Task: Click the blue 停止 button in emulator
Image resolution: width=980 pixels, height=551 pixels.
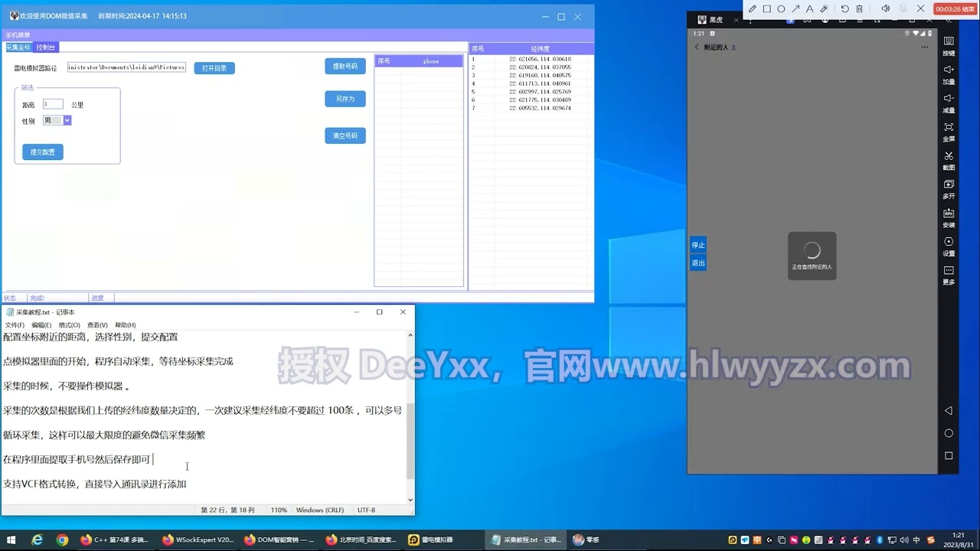Action: click(698, 245)
